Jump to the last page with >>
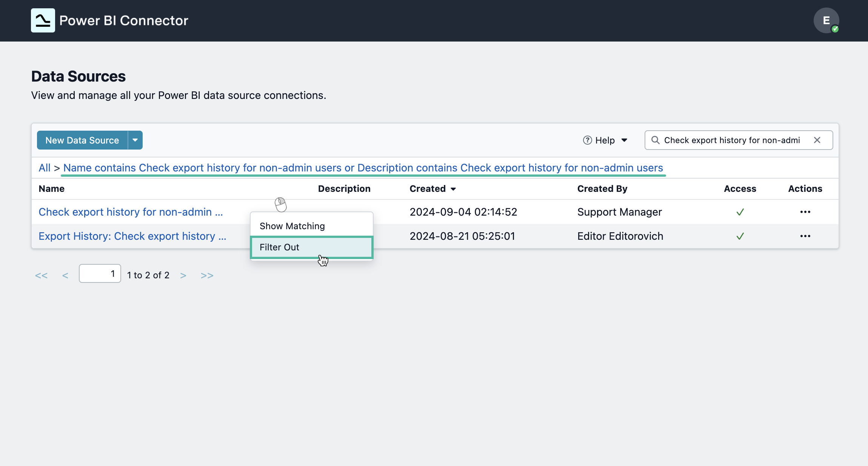 click(207, 275)
